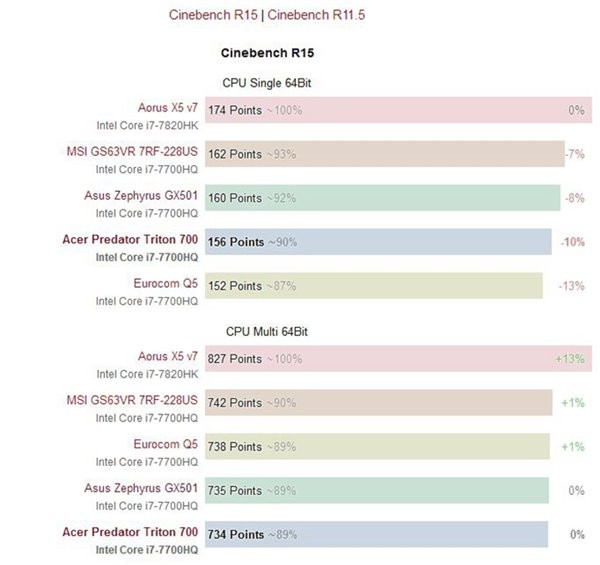Open MSI GS63VR 7RF-228US under CPU Multi

pos(130,400)
